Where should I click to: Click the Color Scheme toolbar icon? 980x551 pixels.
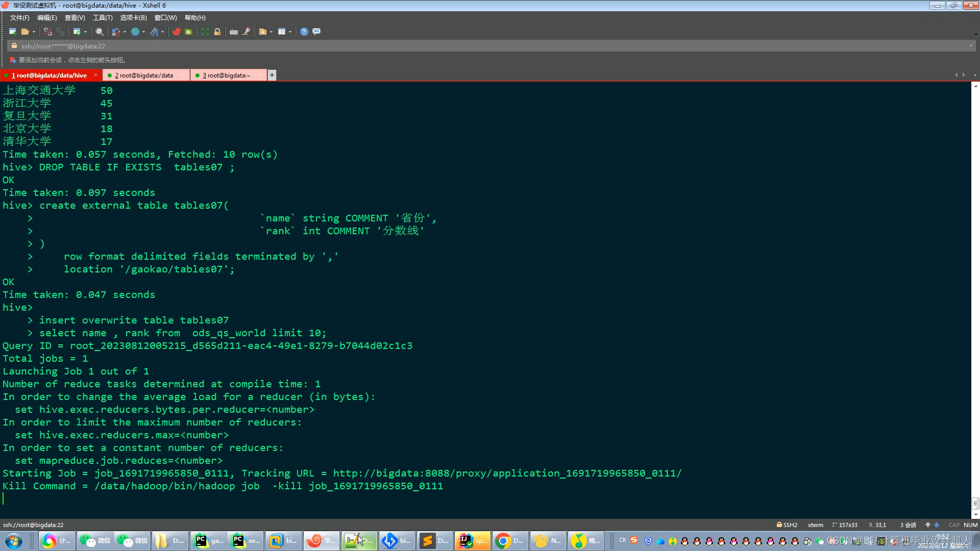point(116,32)
